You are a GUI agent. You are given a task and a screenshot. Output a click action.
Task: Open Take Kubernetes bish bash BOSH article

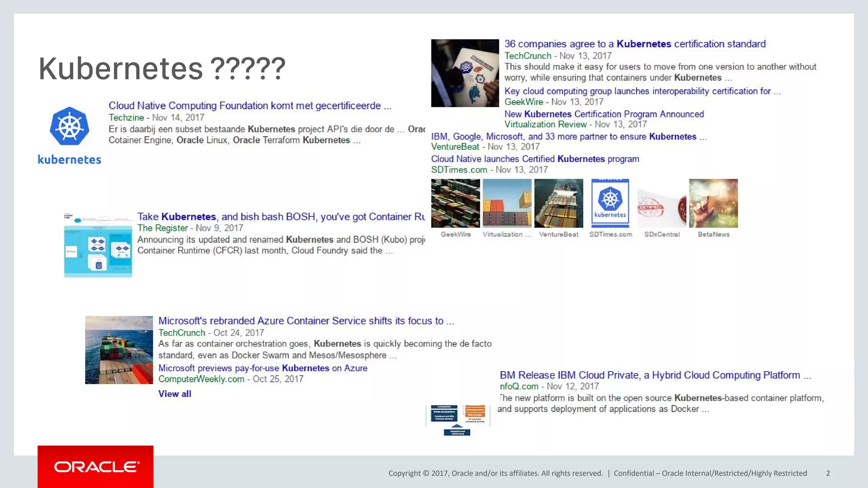tap(281, 217)
